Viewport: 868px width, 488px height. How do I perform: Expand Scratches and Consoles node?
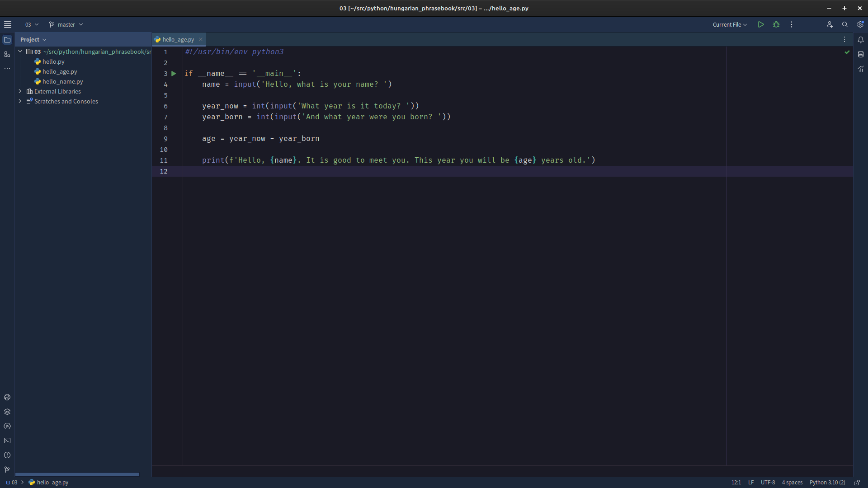tap(20, 101)
